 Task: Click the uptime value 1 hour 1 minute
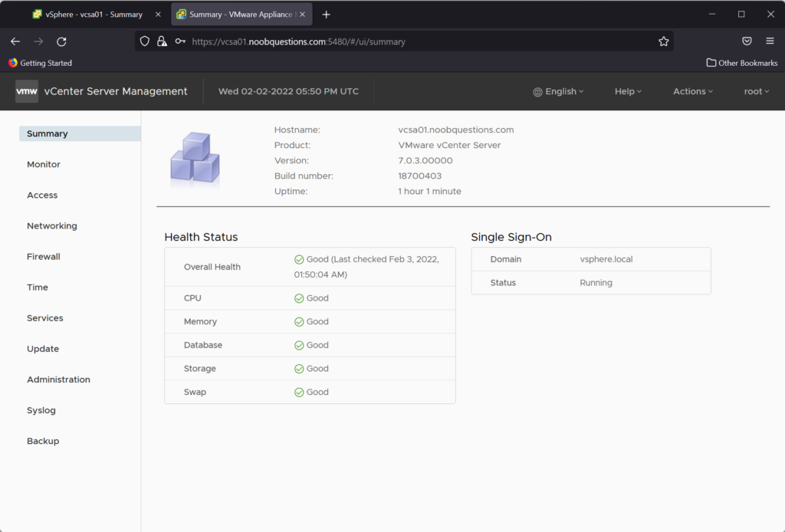[429, 191]
